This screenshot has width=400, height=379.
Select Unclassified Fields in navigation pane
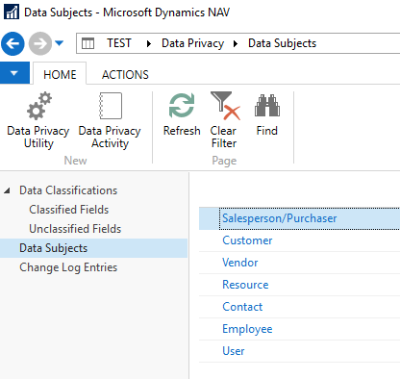[75, 229]
